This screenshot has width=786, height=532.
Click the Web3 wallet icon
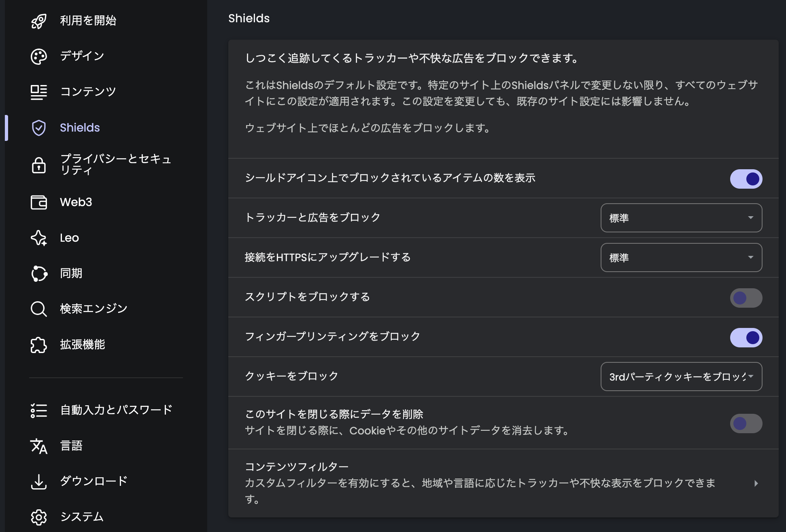tap(39, 202)
